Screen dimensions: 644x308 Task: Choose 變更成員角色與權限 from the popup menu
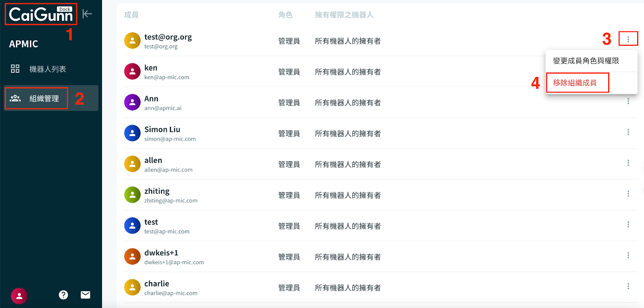pos(586,61)
